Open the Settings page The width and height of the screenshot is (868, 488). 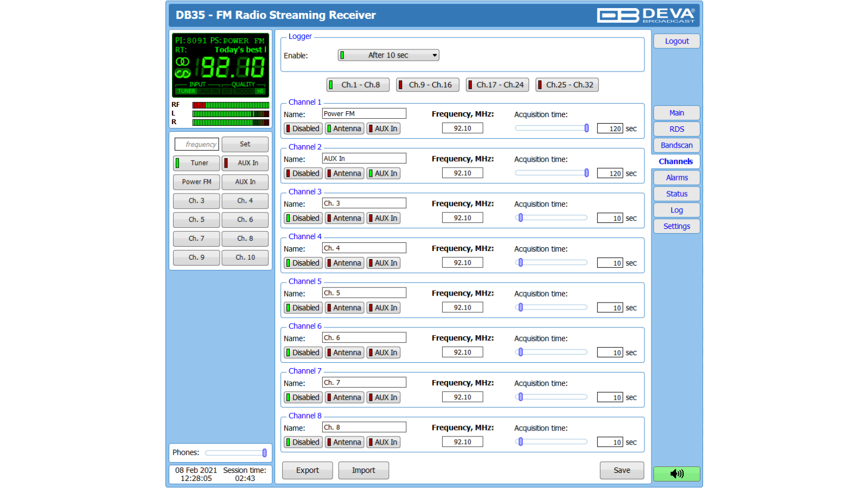[676, 227]
